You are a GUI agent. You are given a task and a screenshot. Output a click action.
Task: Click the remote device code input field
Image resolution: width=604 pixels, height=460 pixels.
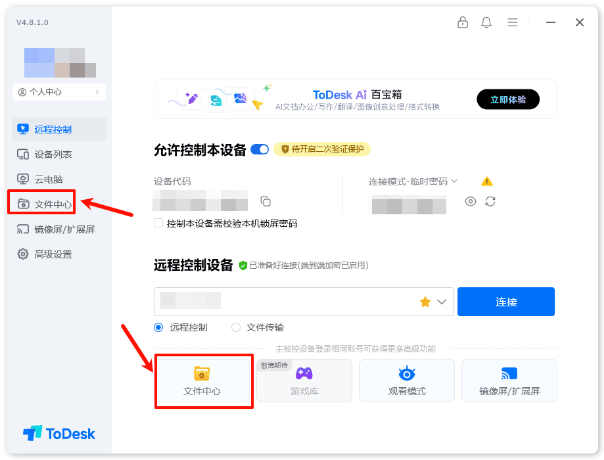click(285, 301)
